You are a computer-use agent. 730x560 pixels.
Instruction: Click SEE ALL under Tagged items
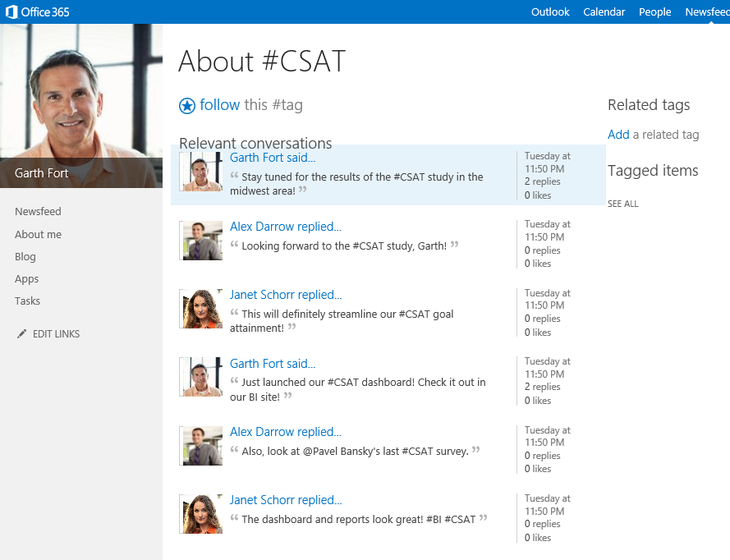[623, 204]
